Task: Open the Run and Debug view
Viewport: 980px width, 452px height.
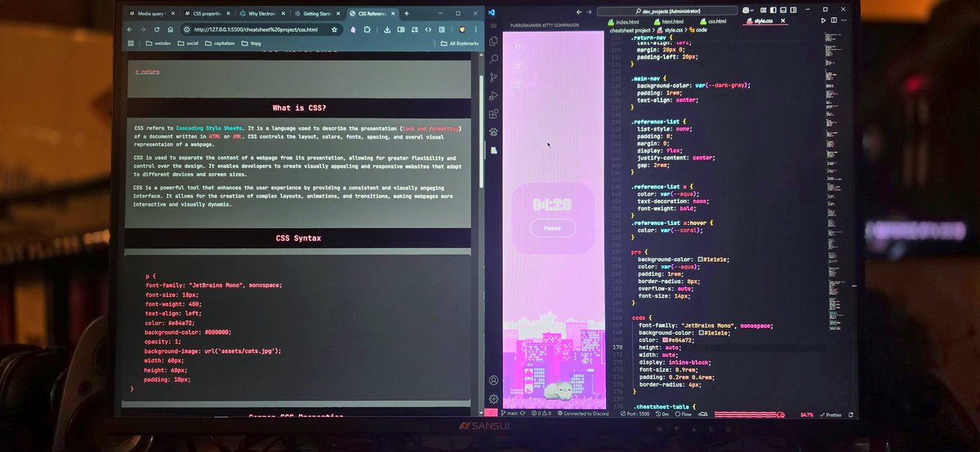Action: [493, 95]
